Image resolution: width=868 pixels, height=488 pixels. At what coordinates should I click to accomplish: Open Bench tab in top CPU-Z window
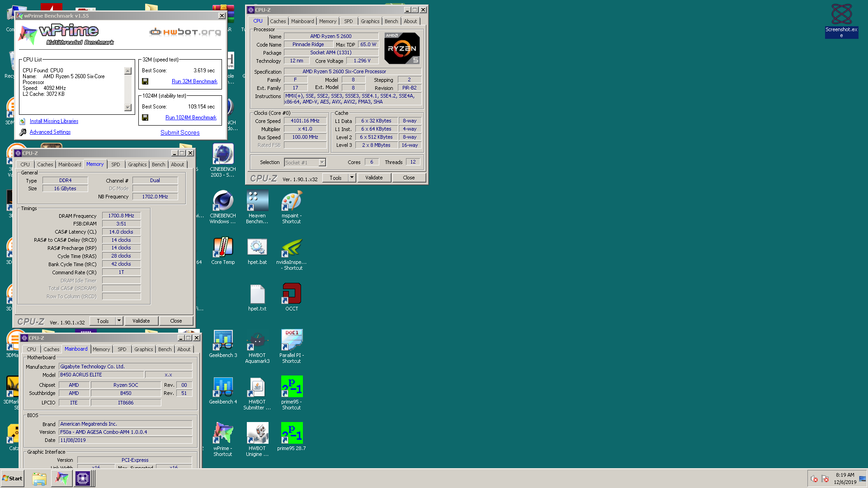392,21
